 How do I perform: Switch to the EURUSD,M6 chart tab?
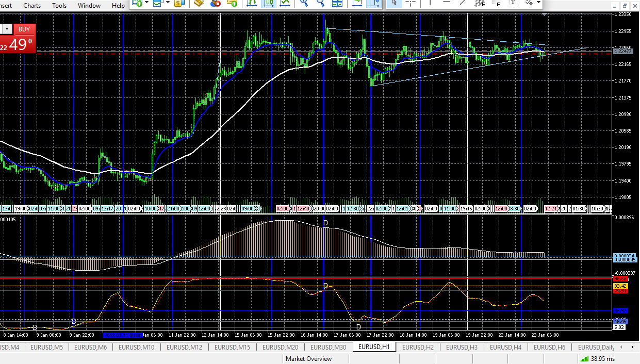coord(91,348)
